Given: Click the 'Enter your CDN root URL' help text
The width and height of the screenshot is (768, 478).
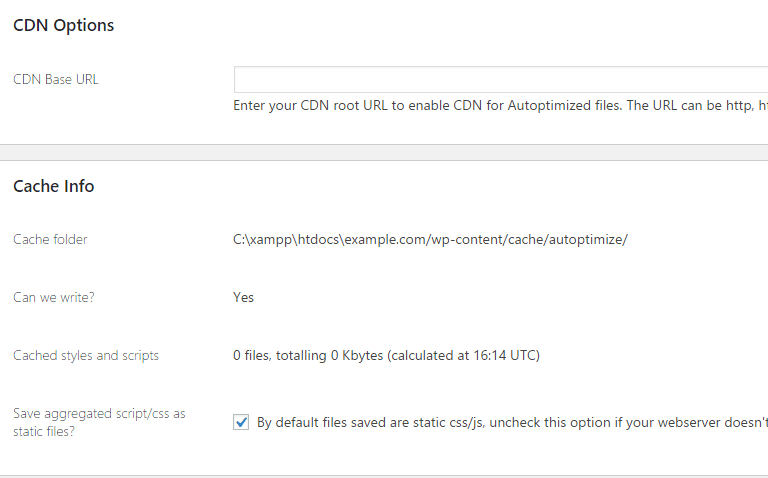Looking at the screenshot, I should [500, 106].
